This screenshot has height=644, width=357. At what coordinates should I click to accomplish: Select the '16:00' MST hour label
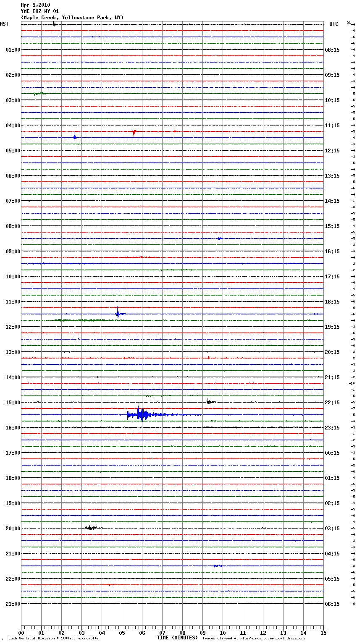pyautogui.click(x=13, y=428)
